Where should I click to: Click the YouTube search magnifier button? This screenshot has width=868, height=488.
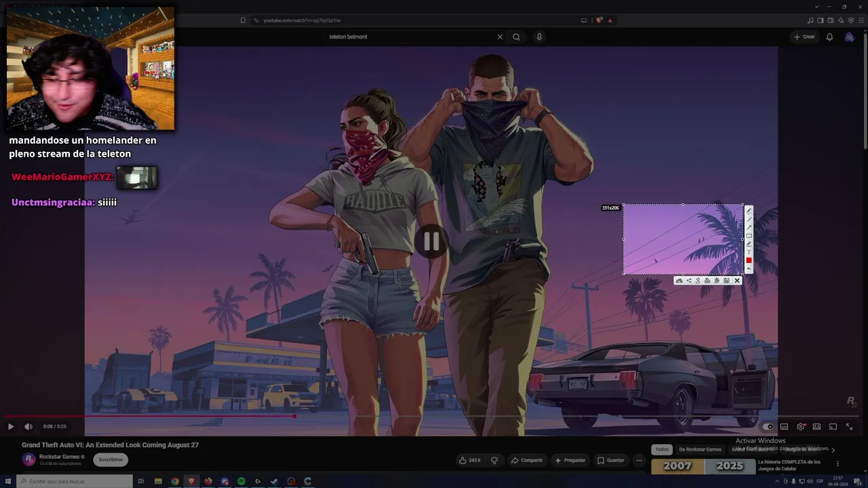click(x=516, y=37)
